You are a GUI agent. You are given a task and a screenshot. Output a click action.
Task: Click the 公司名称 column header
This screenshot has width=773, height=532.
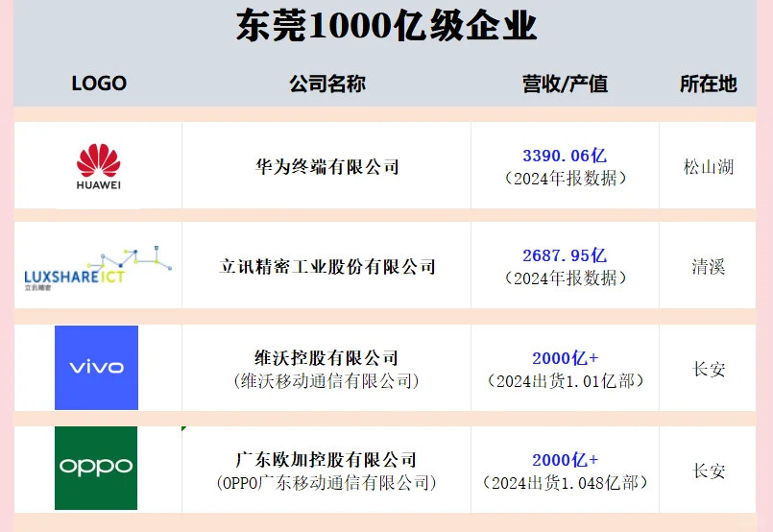(x=327, y=84)
